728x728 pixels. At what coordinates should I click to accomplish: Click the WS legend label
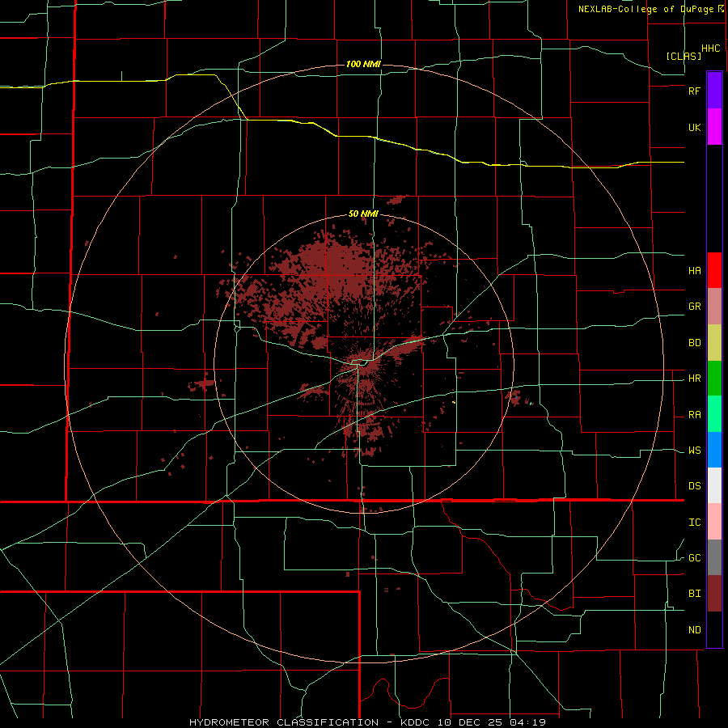click(x=694, y=451)
